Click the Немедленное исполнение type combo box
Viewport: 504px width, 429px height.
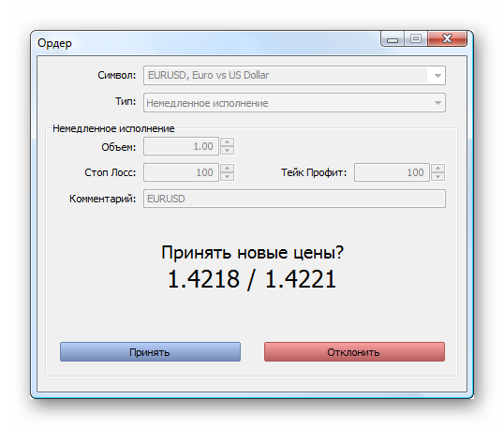coord(294,103)
